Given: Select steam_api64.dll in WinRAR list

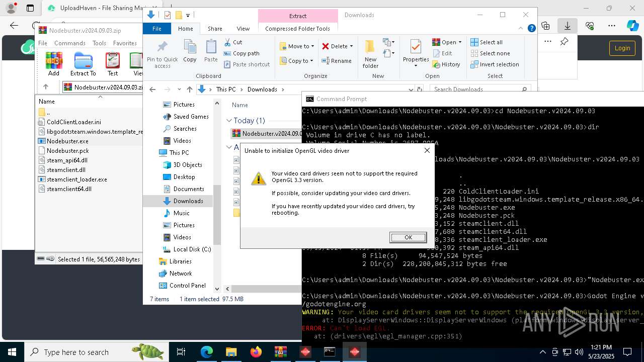Looking at the screenshot, I should click(67, 160).
